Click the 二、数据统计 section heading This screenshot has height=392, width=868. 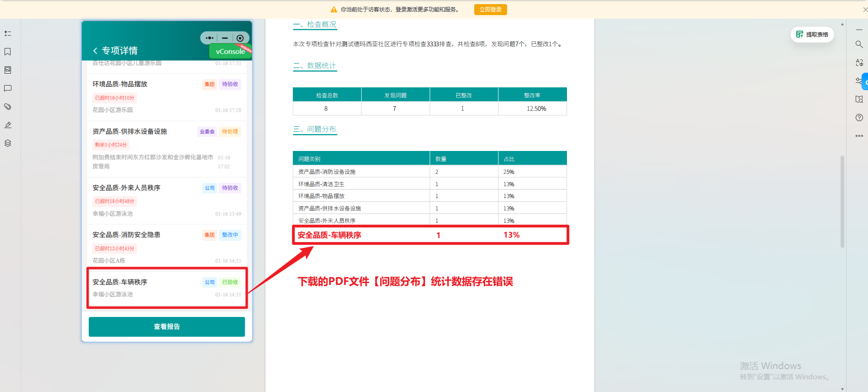tap(315, 66)
